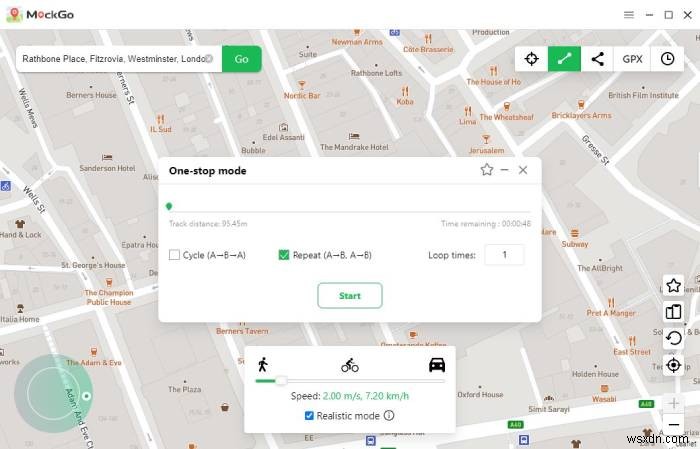The height and width of the screenshot is (449, 700).
Task: Clear the search address field
Action: [x=209, y=58]
